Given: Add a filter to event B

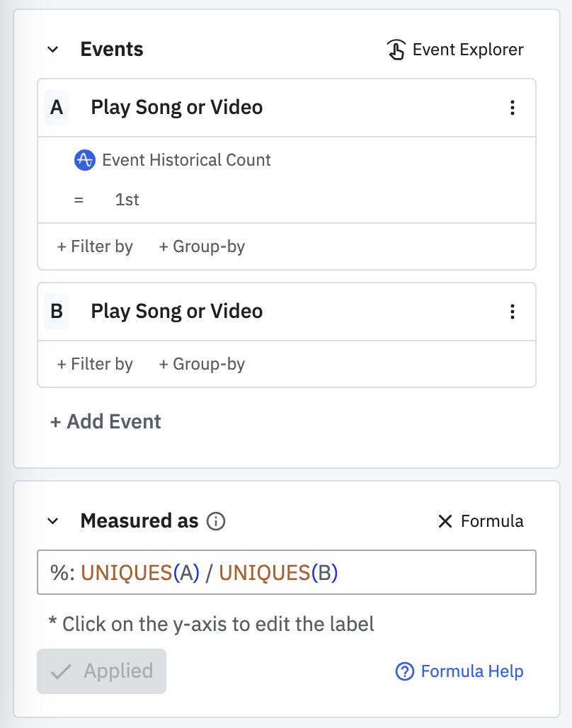Looking at the screenshot, I should coord(95,364).
